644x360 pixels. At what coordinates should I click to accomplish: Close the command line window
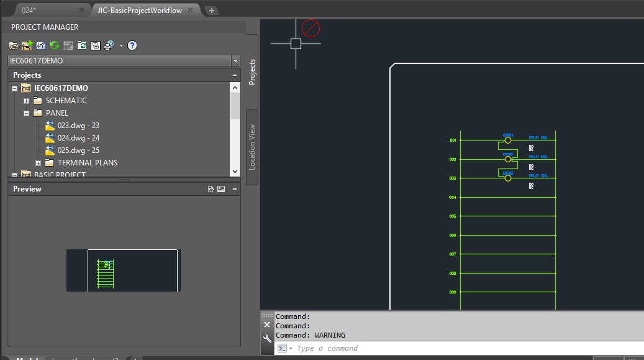[267, 325]
